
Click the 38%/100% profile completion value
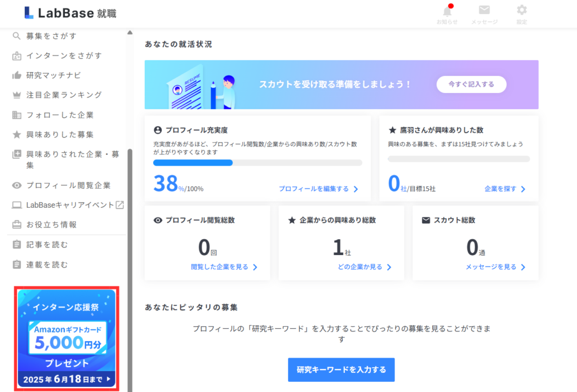(x=179, y=184)
